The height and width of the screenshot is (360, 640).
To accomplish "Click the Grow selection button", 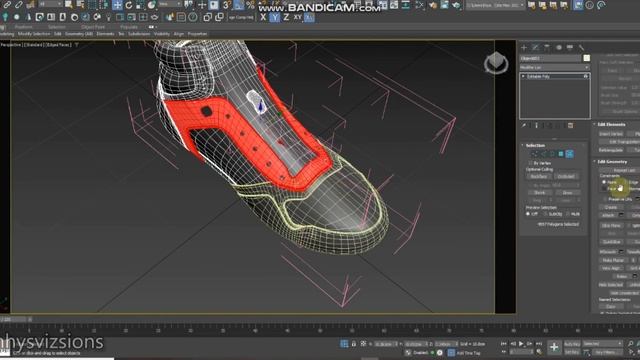I will [567, 193].
